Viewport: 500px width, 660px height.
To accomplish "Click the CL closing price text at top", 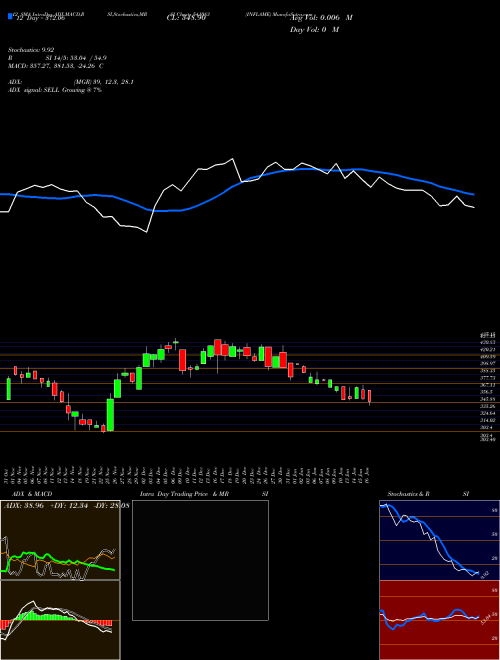I will pyautogui.click(x=186, y=18).
